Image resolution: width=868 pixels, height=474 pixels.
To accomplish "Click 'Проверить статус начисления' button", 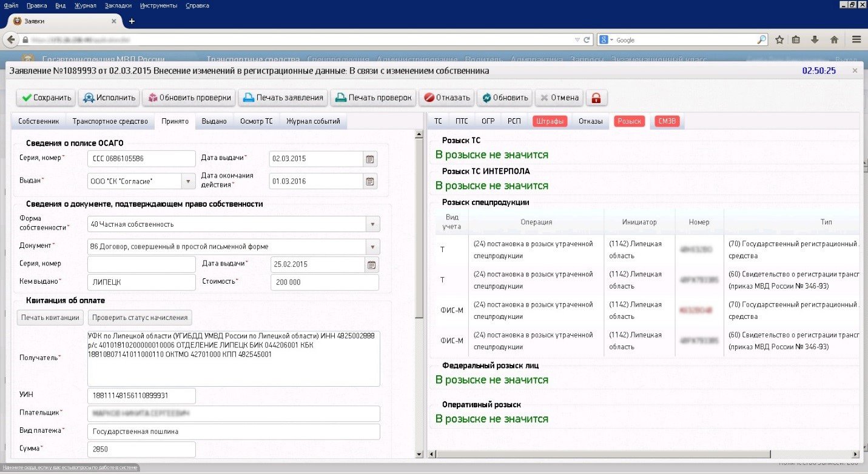I will pyautogui.click(x=140, y=318).
